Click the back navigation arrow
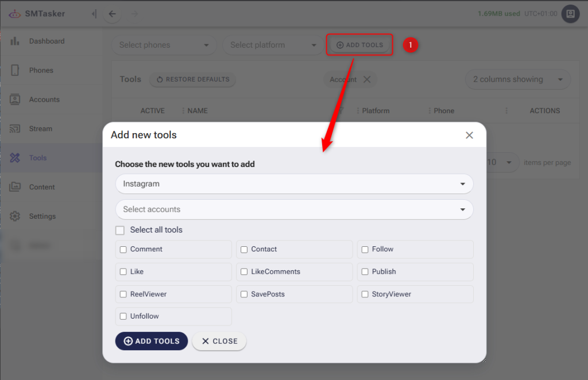The width and height of the screenshot is (588, 380). pos(112,14)
